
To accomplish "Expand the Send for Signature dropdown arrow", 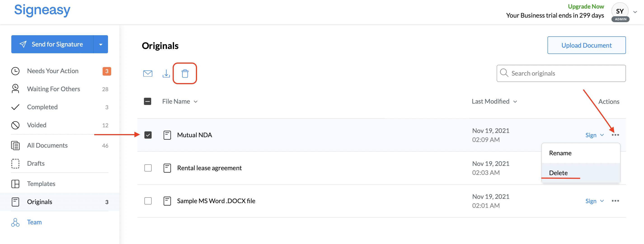I will point(101,44).
